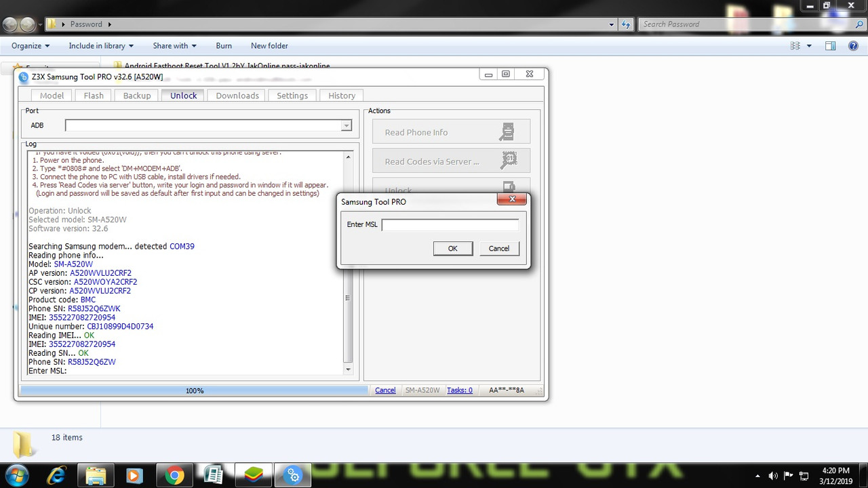The image size is (868, 488).
Task: Click the 100% progress bar
Action: point(195,390)
